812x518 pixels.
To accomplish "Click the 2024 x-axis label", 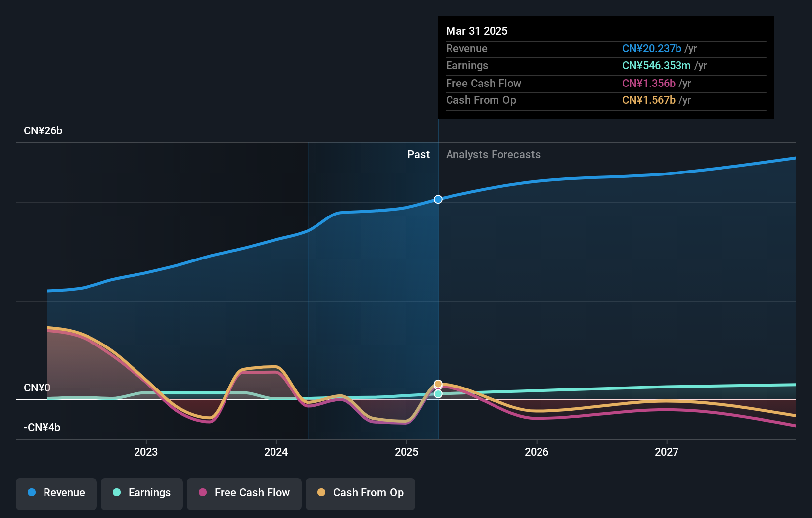I will 276,452.
